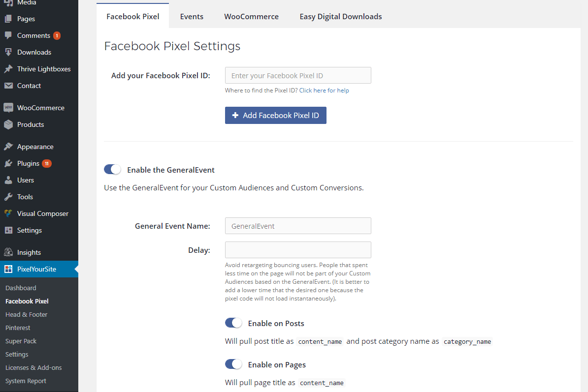Click the Products box icon

pos(8,124)
